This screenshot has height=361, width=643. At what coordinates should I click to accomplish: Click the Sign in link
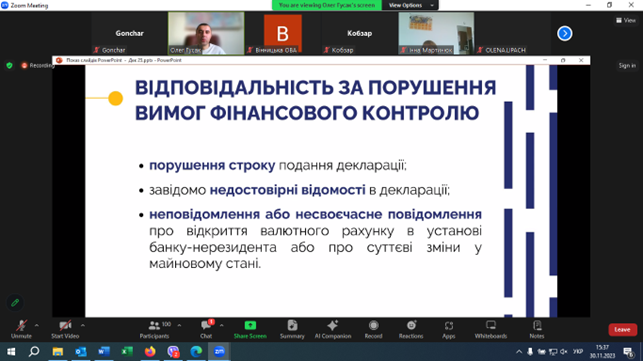[627, 65]
